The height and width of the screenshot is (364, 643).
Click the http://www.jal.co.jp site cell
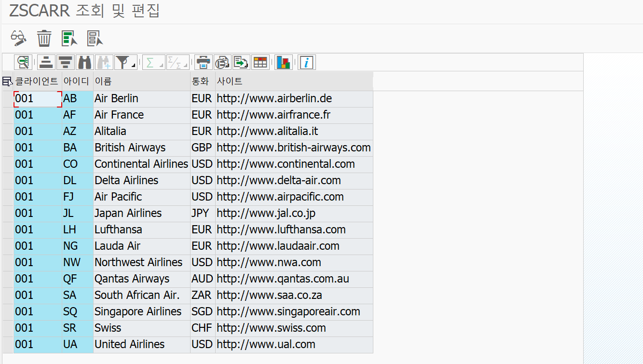click(x=294, y=214)
